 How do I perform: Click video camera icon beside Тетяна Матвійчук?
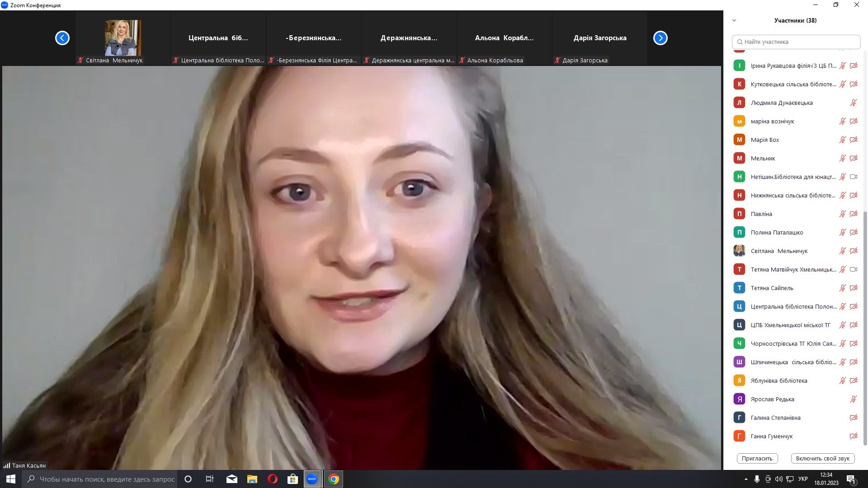pos(853,270)
